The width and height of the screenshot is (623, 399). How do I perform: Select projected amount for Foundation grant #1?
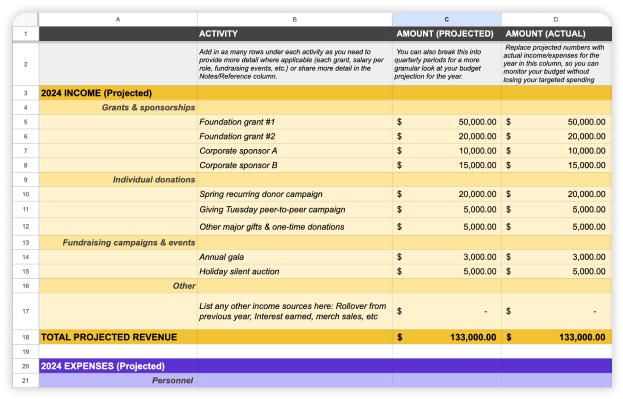coord(447,122)
